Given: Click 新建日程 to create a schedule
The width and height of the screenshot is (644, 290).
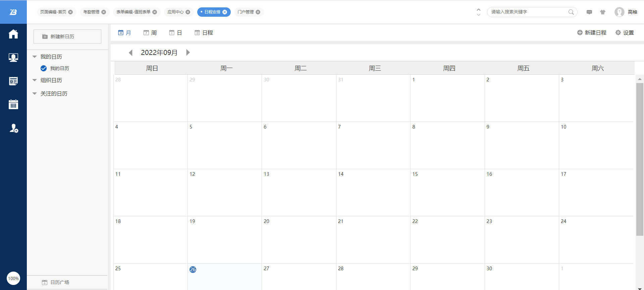Looking at the screenshot, I should (x=592, y=33).
